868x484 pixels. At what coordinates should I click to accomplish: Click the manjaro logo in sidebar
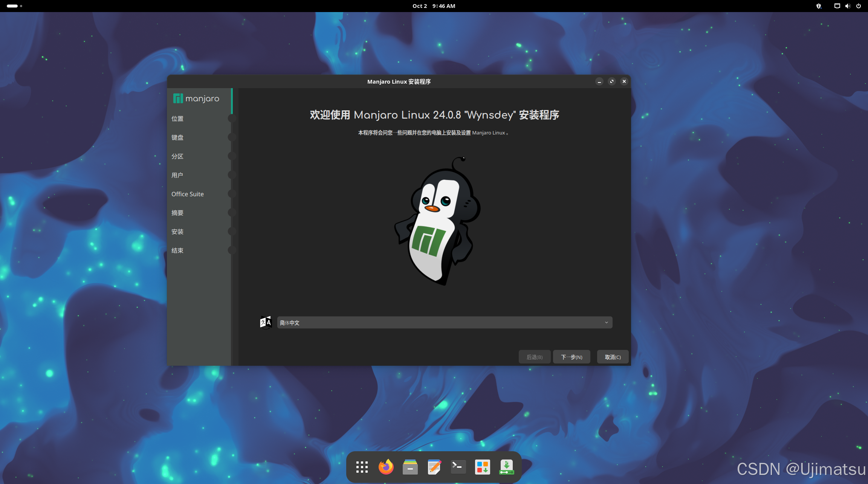[196, 99]
